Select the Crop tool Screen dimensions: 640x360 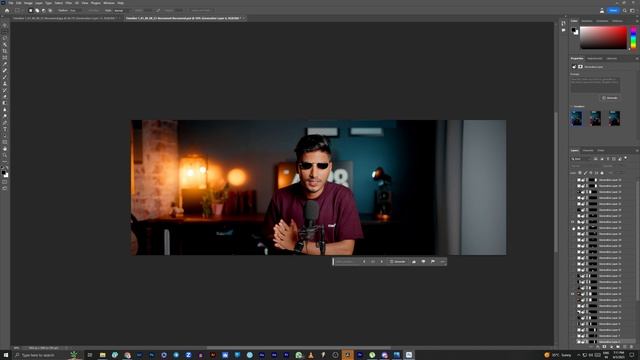(5, 51)
